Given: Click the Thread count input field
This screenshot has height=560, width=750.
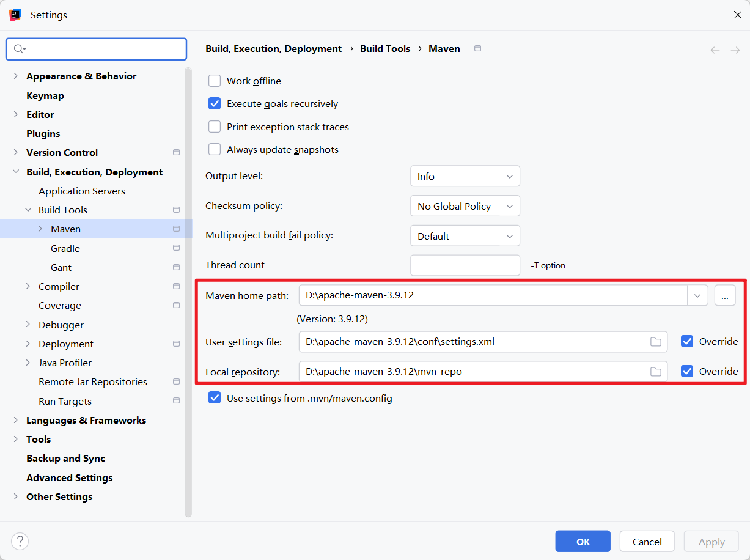Looking at the screenshot, I should [465, 265].
